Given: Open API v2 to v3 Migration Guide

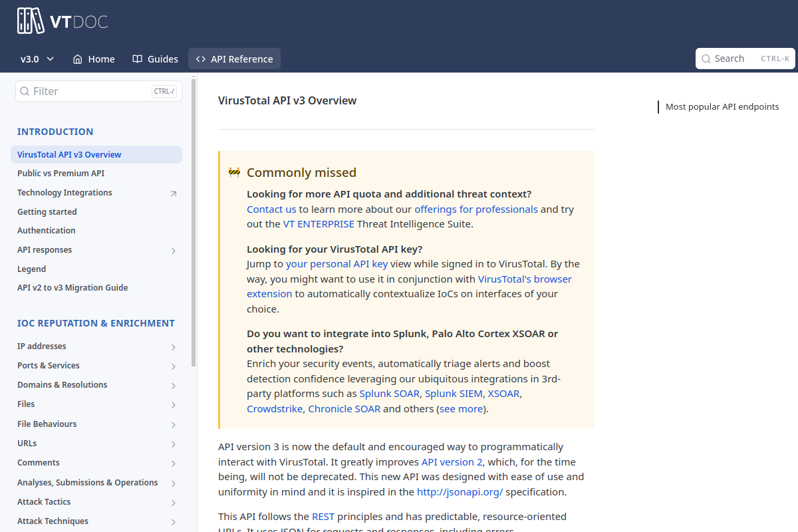Looking at the screenshot, I should pos(96,287).
